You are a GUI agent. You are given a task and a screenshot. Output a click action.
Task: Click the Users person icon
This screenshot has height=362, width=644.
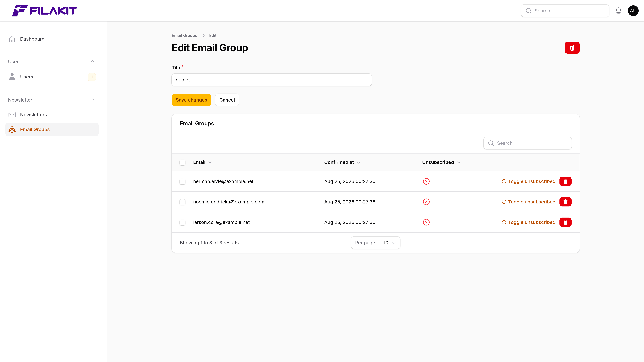click(12, 77)
